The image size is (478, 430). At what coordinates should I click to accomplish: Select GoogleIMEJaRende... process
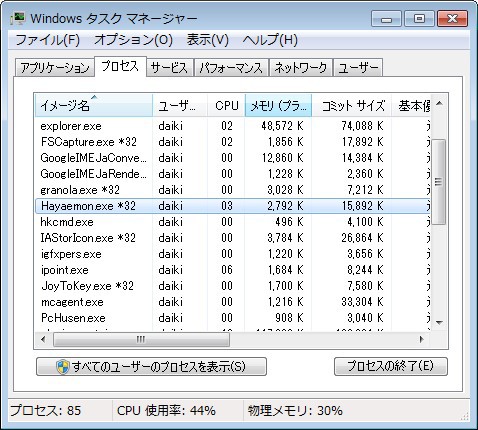233,174
